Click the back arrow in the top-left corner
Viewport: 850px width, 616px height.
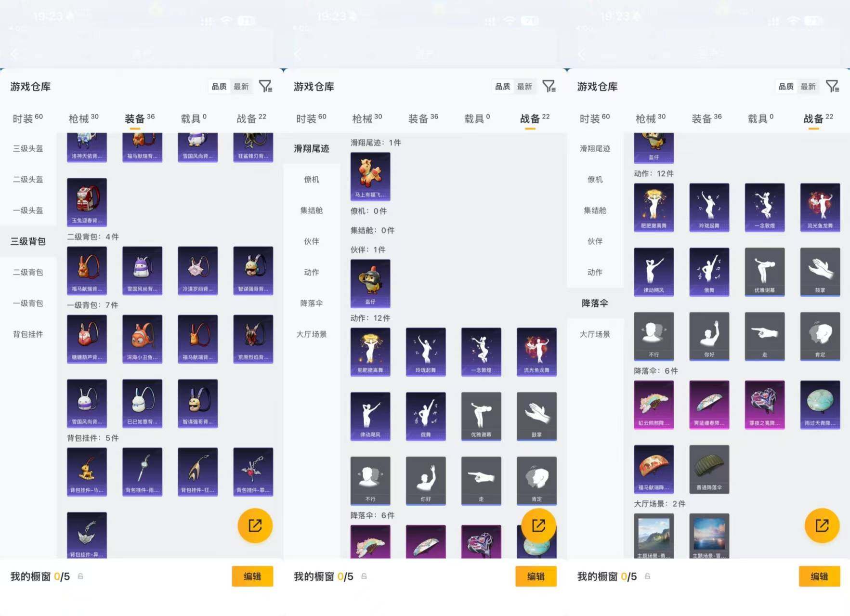13,54
